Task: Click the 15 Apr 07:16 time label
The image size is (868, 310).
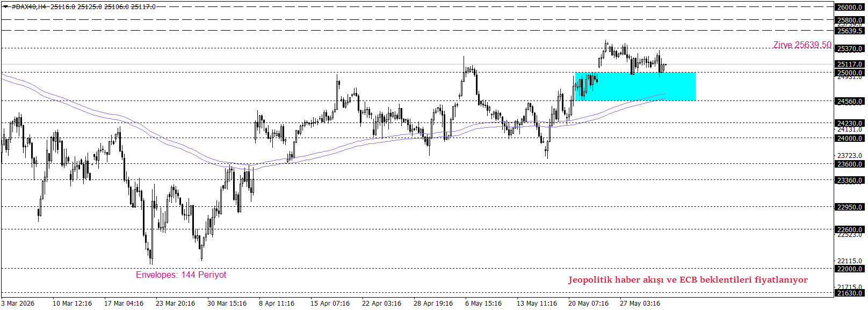Action: (x=330, y=304)
